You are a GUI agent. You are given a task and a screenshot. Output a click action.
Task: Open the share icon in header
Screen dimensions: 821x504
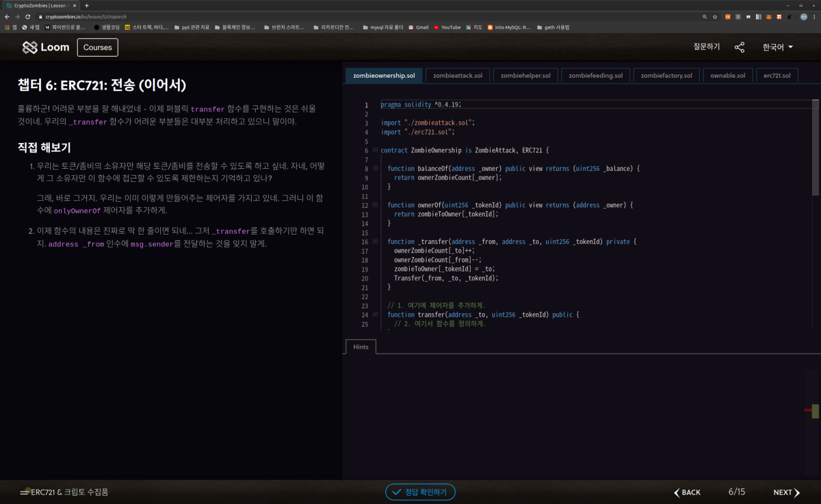[x=740, y=47]
